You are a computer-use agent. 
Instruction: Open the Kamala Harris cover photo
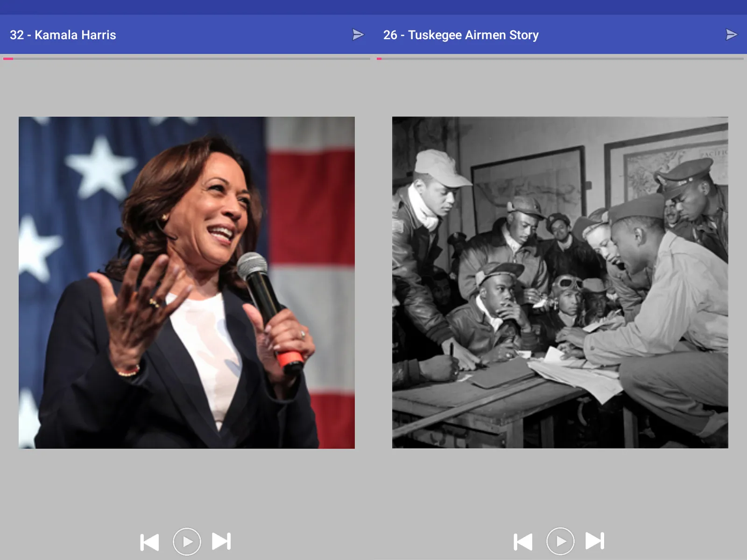[x=187, y=282]
